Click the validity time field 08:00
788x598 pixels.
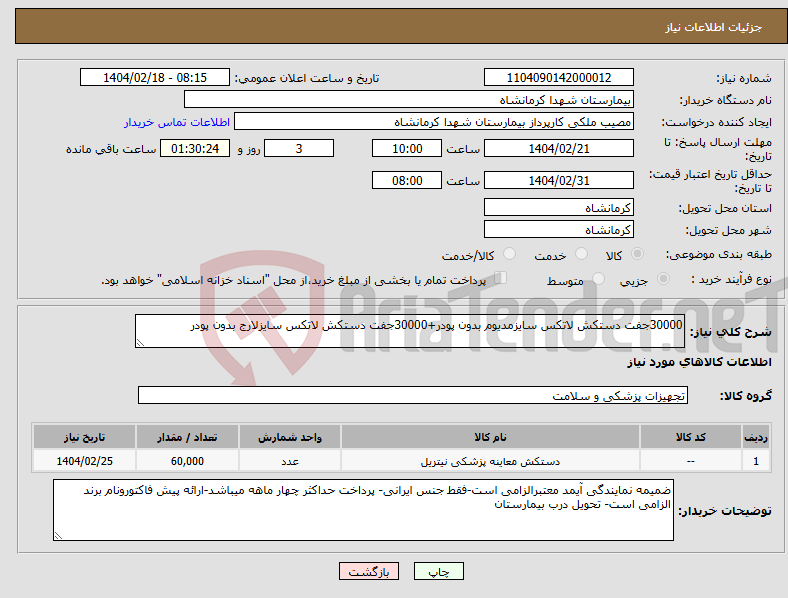coord(407,180)
